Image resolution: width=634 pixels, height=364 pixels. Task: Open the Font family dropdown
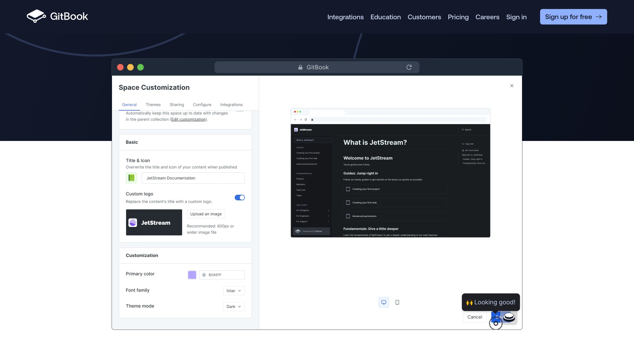pyautogui.click(x=234, y=291)
